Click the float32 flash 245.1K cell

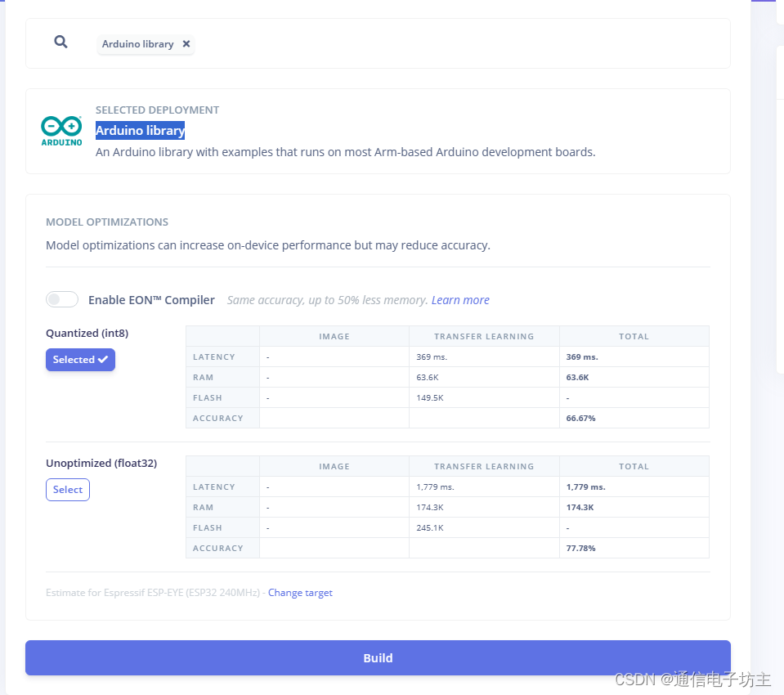point(484,528)
